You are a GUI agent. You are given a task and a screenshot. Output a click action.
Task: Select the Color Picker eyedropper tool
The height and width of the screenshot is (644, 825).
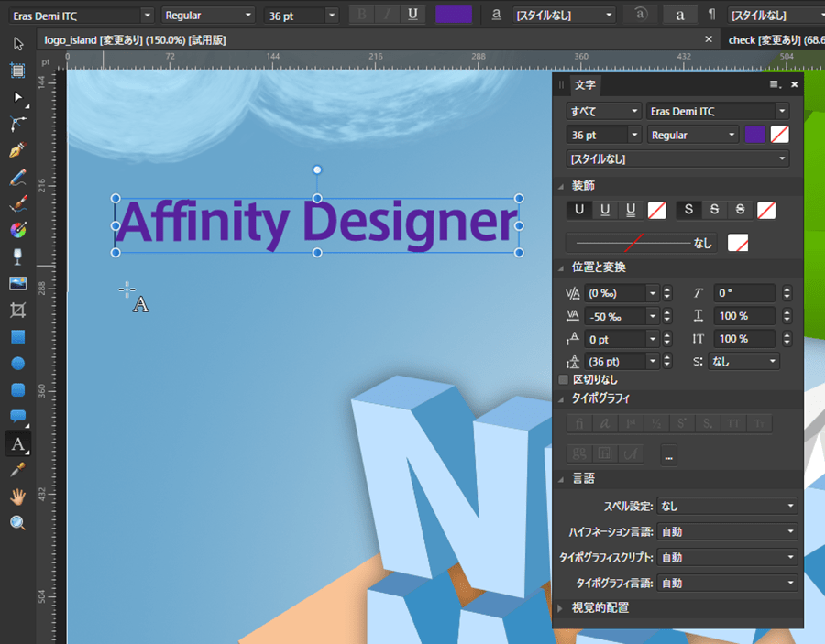point(17,470)
